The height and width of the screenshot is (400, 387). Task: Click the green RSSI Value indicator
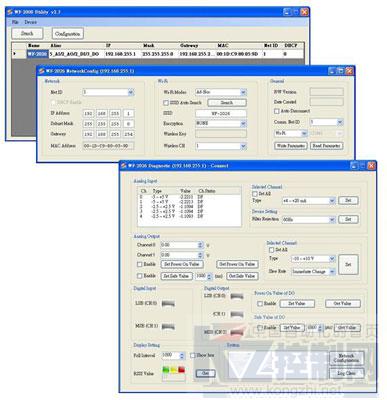click(166, 370)
